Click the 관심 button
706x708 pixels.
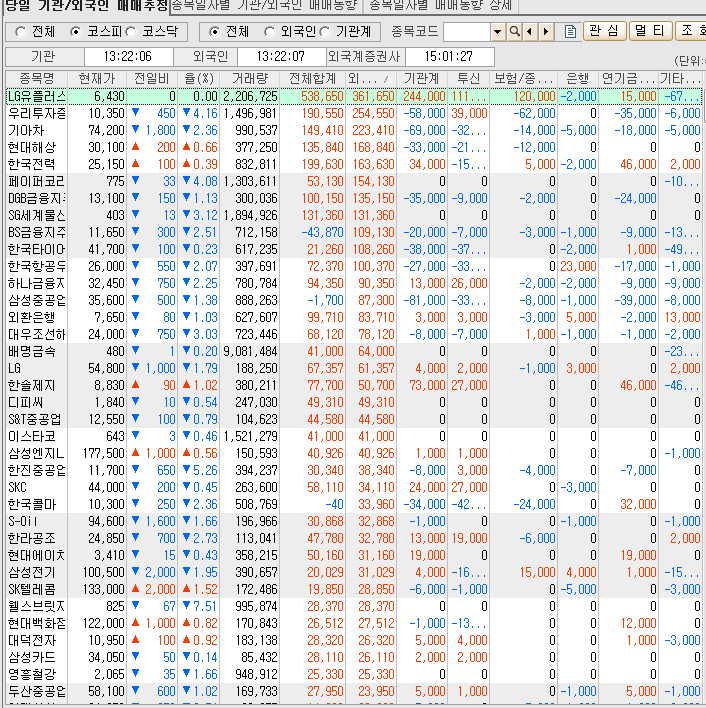pyautogui.click(x=604, y=31)
